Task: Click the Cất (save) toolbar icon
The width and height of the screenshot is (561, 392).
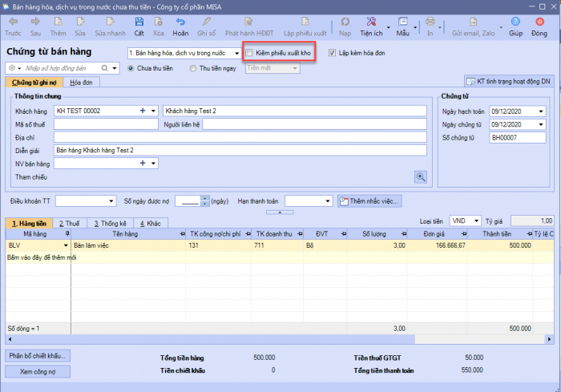Action: coord(139,22)
